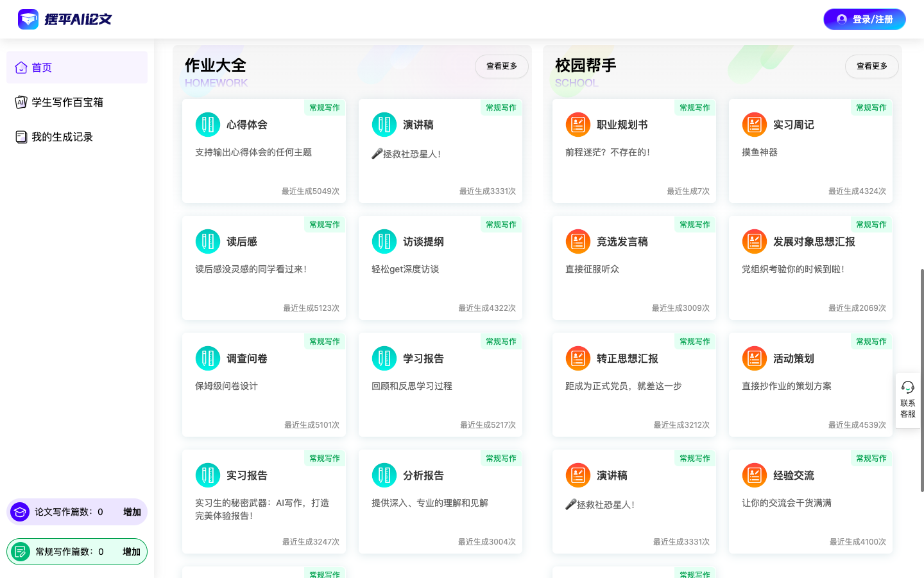Click the 职业规划书 orange icon
924x578 pixels.
click(x=578, y=125)
